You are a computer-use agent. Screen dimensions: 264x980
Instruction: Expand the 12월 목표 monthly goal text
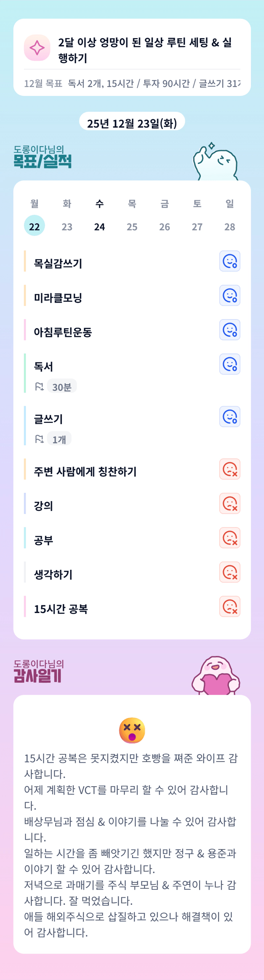pyautogui.click(x=132, y=83)
